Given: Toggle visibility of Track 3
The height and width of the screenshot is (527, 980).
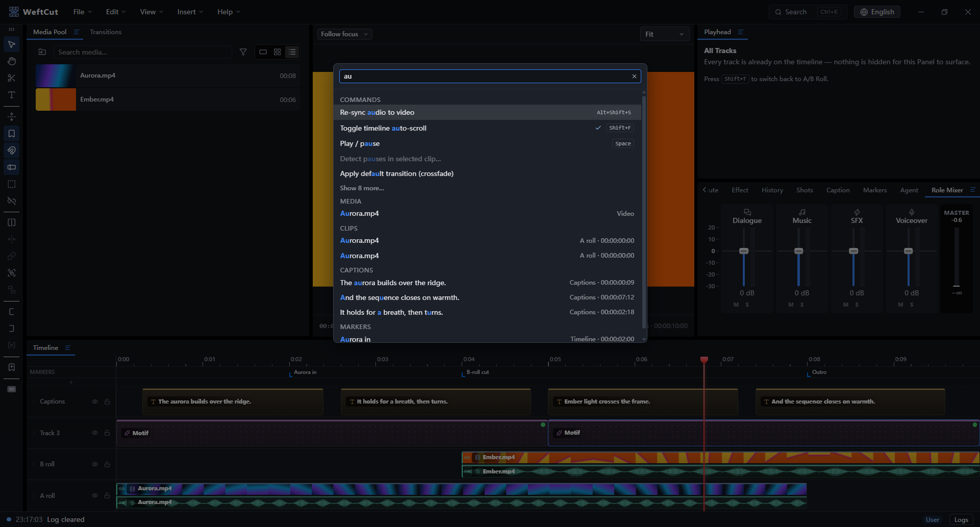Looking at the screenshot, I should pyautogui.click(x=95, y=433).
